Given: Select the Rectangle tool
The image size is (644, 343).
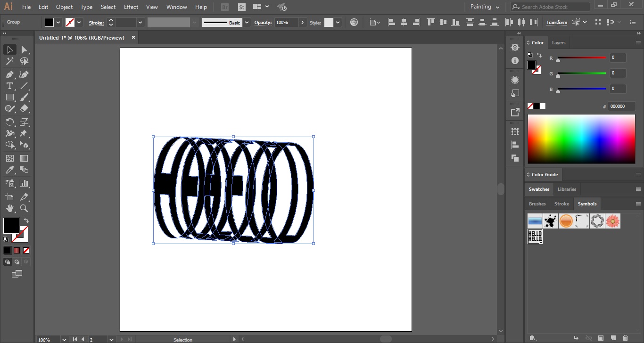Looking at the screenshot, I should [9, 97].
